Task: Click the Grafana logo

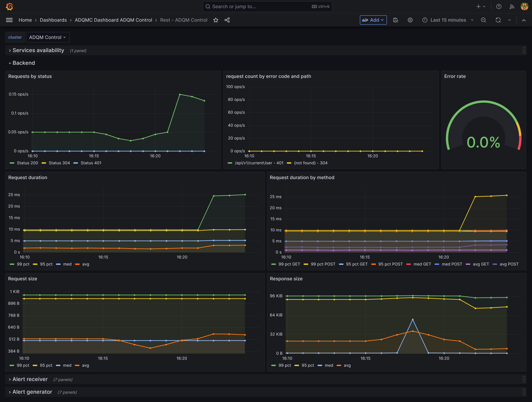Action: 9,6
